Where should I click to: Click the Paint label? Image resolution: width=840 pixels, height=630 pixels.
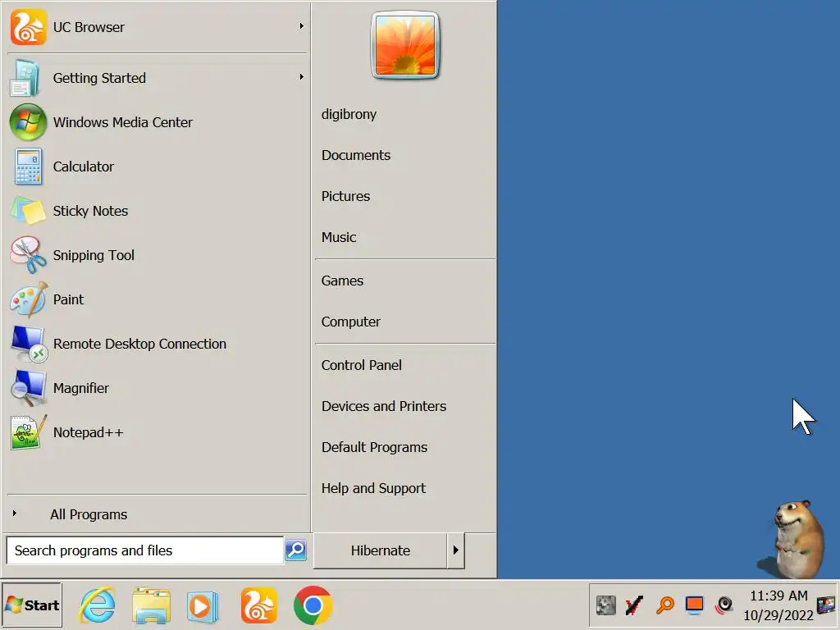point(68,299)
